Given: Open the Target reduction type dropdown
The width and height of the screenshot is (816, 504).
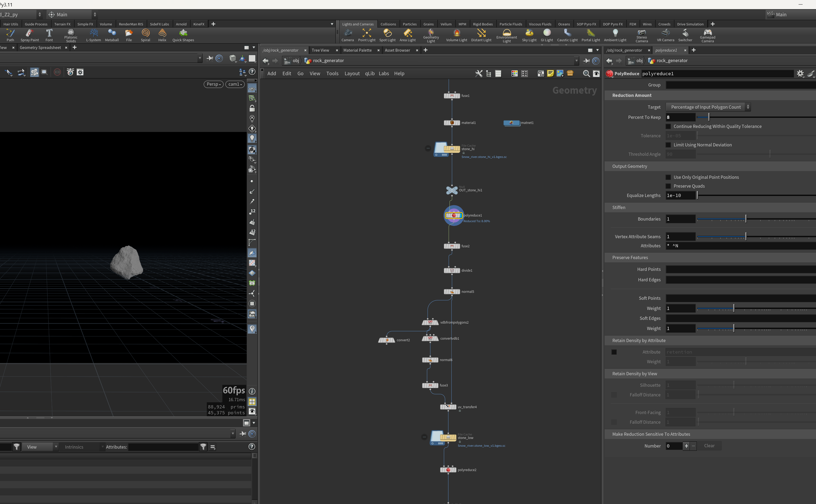Looking at the screenshot, I should pyautogui.click(x=708, y=107).
